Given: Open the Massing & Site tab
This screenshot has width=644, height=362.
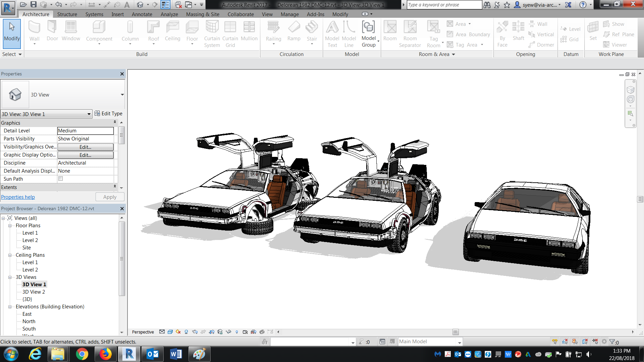Looking at the screenshot, I should click(x=202, y=14).
